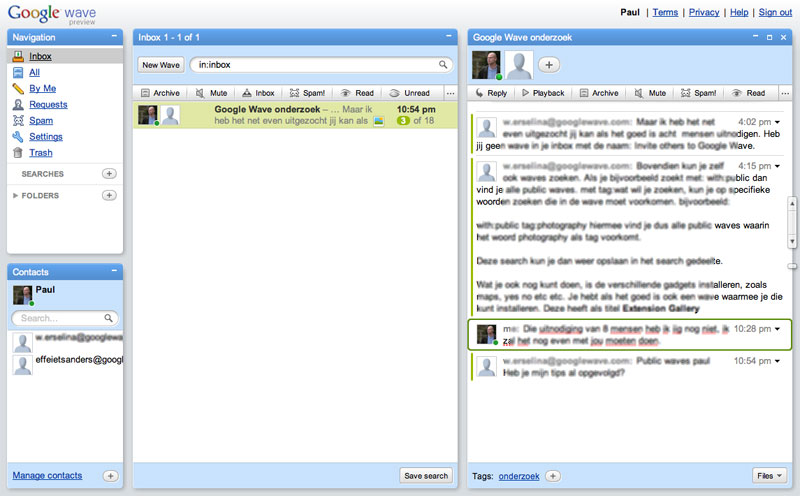This screenshot has height=496, width=800.
Task: Open the Files dropdown
Action: point(769,476)
